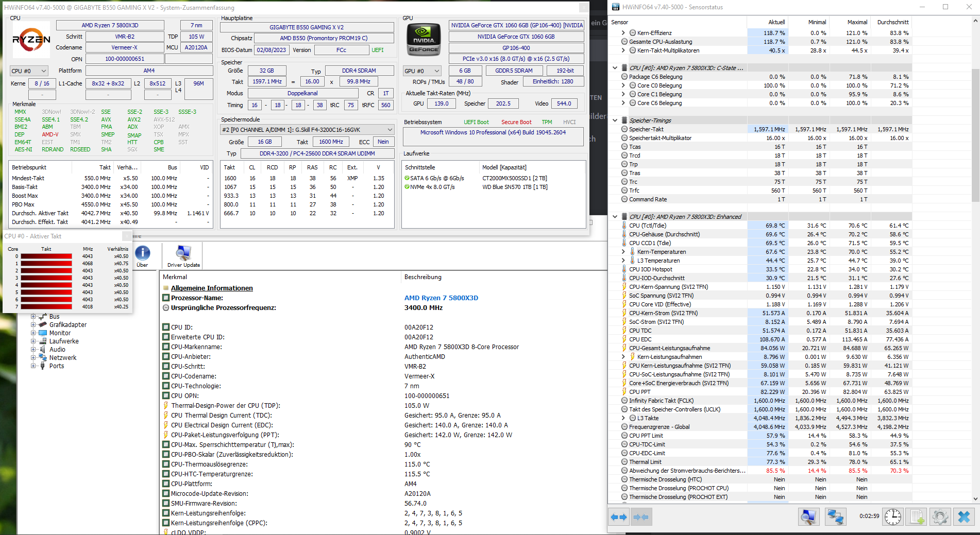Expand the L3 Temperaturen row
Image resolution: width=980 pixels, height=535 pixels.
[x=623, y=261]
